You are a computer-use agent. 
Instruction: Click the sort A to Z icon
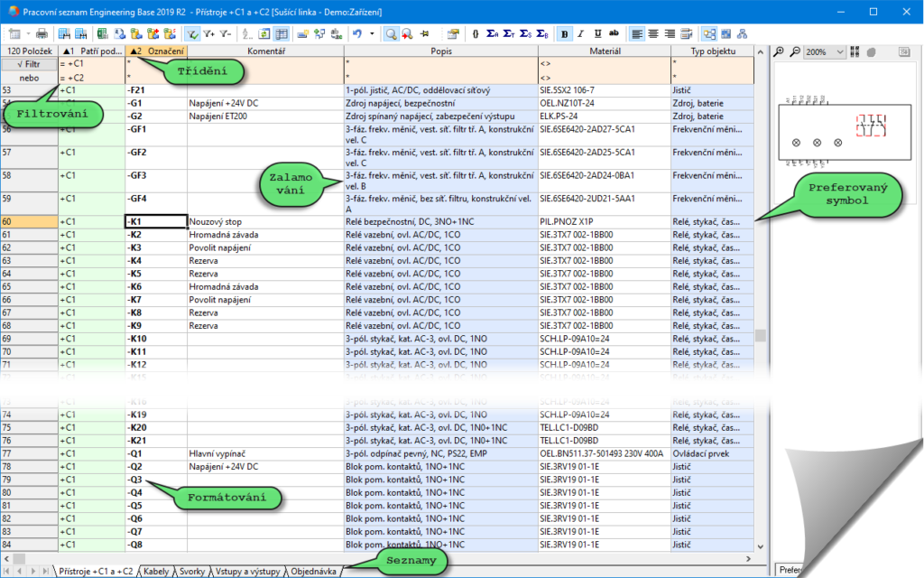[248, 33]
